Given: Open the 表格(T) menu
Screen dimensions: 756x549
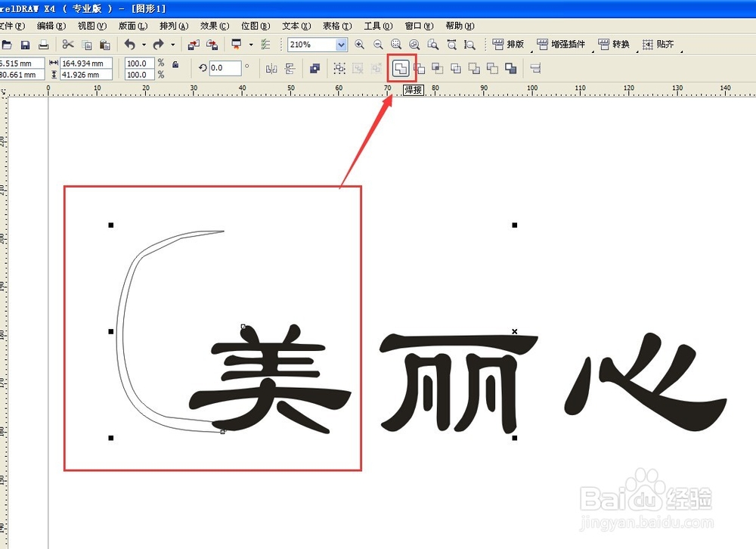Looking at the screenshot, I should [337, 26].
